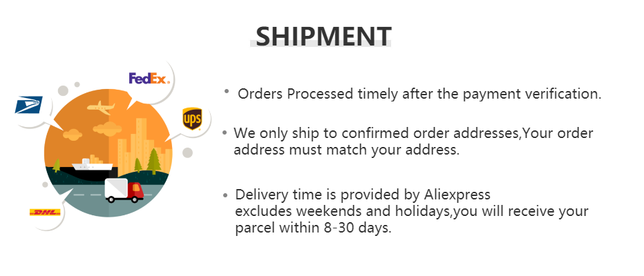Image resolution: width=644 pixels, height=276 pixels.
Task: Click 'We only ship to confirmed' text
Action: point(413,133)
